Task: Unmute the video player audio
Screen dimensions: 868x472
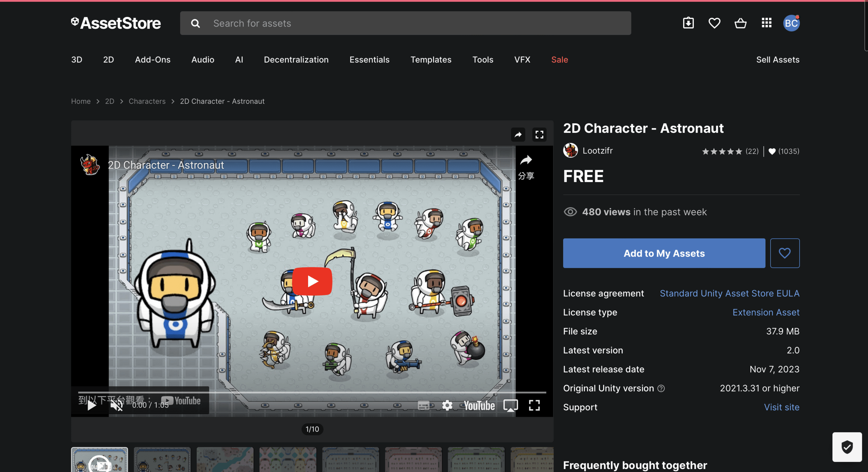Action: coord(116,405)
